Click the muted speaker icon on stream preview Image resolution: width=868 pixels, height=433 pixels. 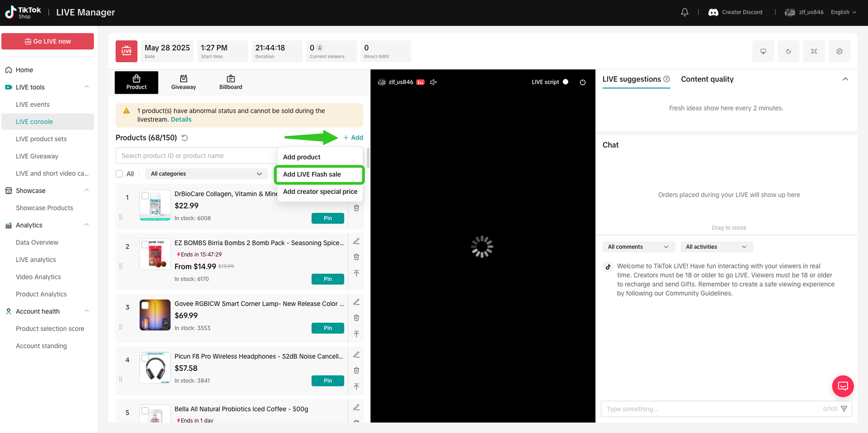coord(433,82)
